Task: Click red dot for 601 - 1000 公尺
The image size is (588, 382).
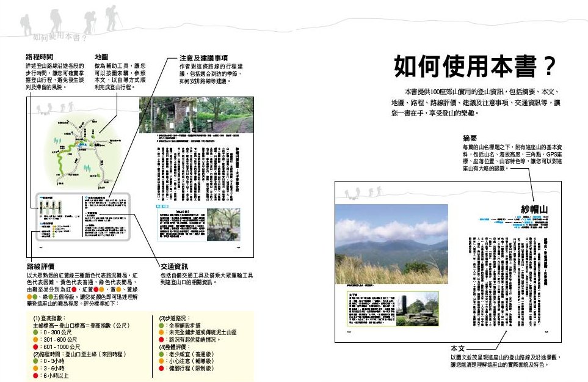Action: [35, 347]
